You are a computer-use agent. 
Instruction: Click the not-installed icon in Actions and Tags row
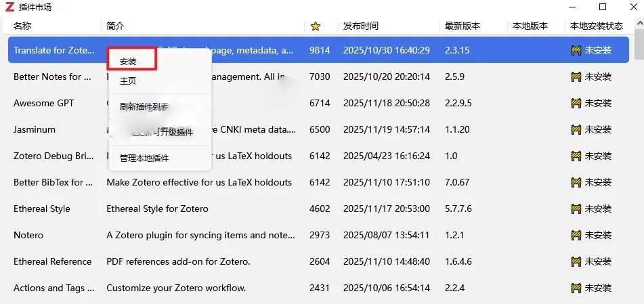[x=576, y=288]
